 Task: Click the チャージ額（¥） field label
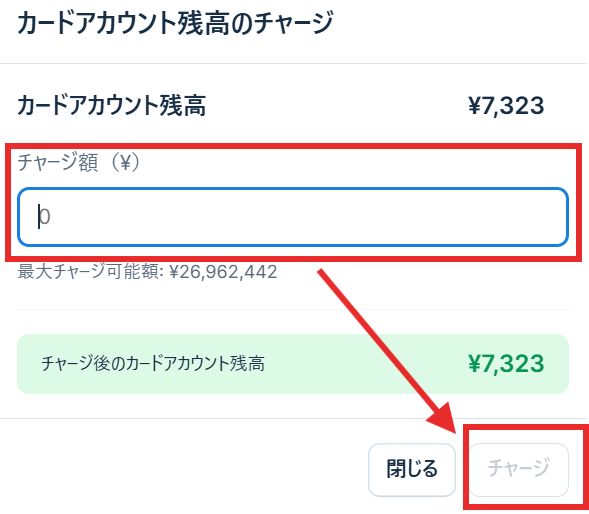tap(79, 162)
